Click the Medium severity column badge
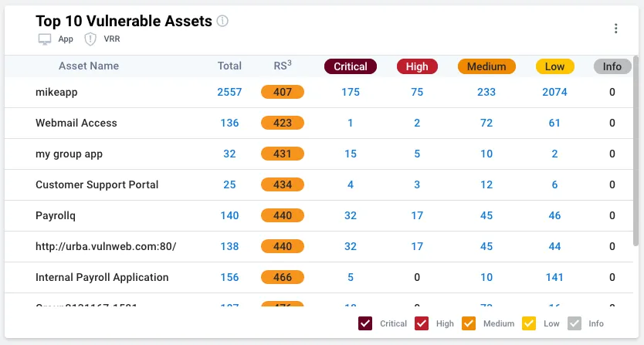Screen dimensions: 644x345 pyautogui.click(x=486, y=66)
